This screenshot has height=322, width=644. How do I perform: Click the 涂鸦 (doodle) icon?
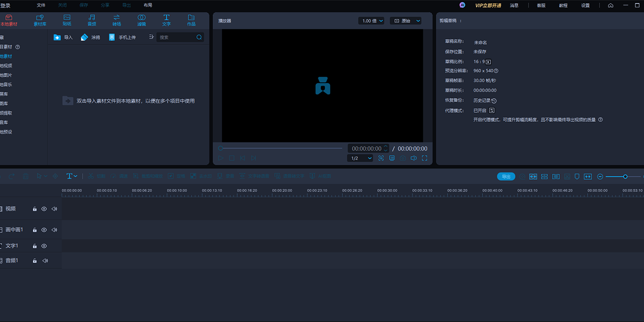click(x=84, y=38)
